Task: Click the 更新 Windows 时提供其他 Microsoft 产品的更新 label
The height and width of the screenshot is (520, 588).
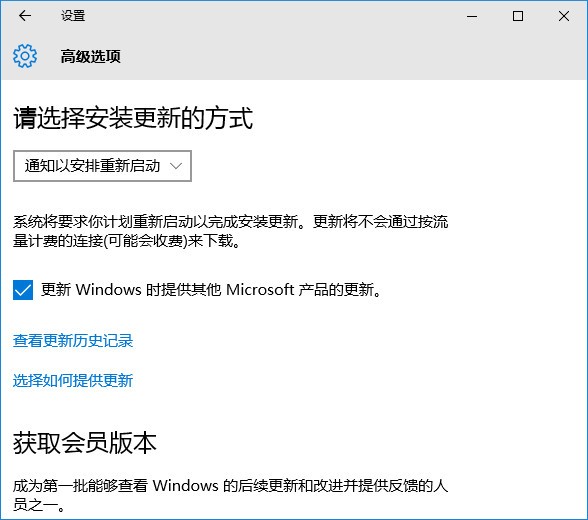Action: pyautogui.click(x=211, y=290)
